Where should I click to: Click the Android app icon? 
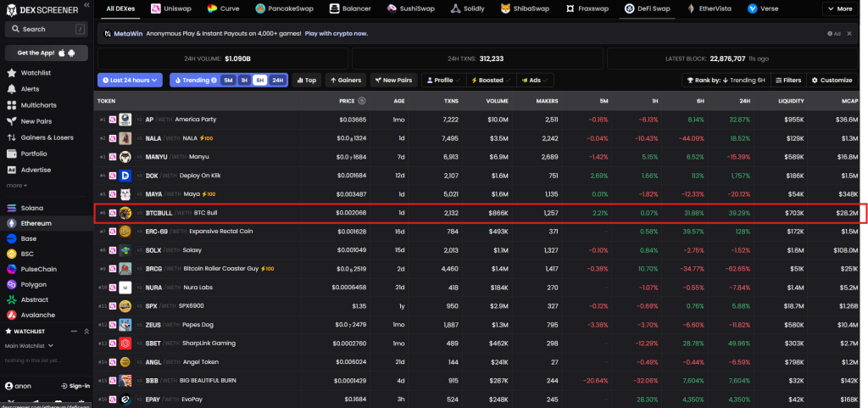[x=72, y=53]
